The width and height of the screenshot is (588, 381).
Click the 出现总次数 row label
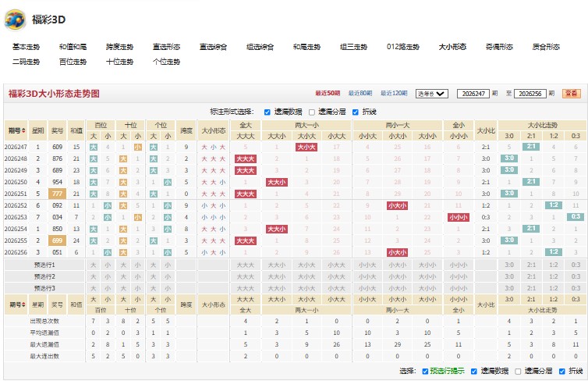tap(44, 322)
